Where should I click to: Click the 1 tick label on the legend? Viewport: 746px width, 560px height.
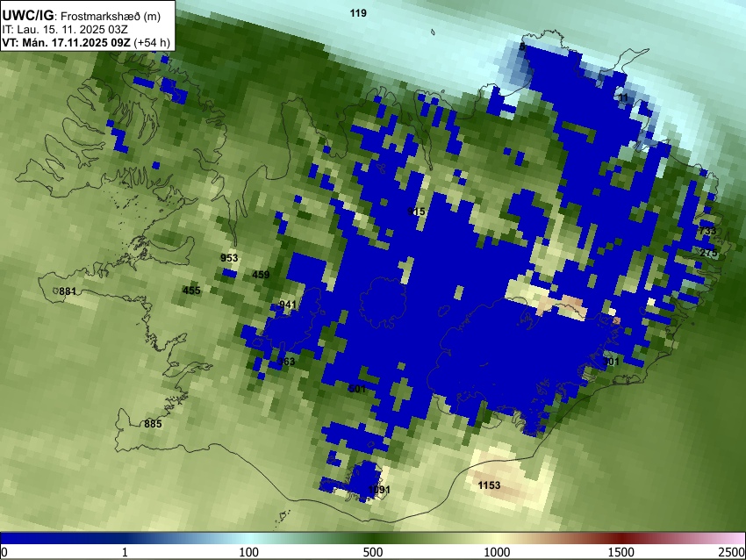click(125, 552)
